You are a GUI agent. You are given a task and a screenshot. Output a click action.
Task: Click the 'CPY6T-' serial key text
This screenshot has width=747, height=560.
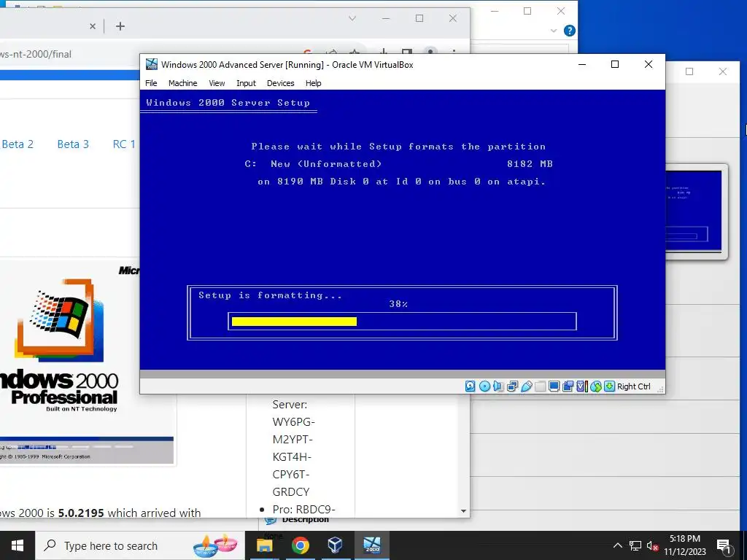[x=291, y=474]
